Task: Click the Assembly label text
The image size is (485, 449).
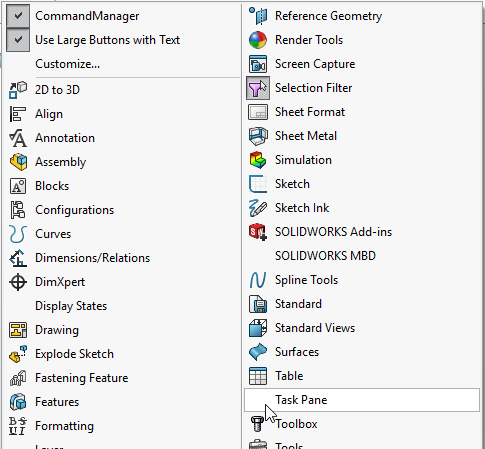Action: 61,162
